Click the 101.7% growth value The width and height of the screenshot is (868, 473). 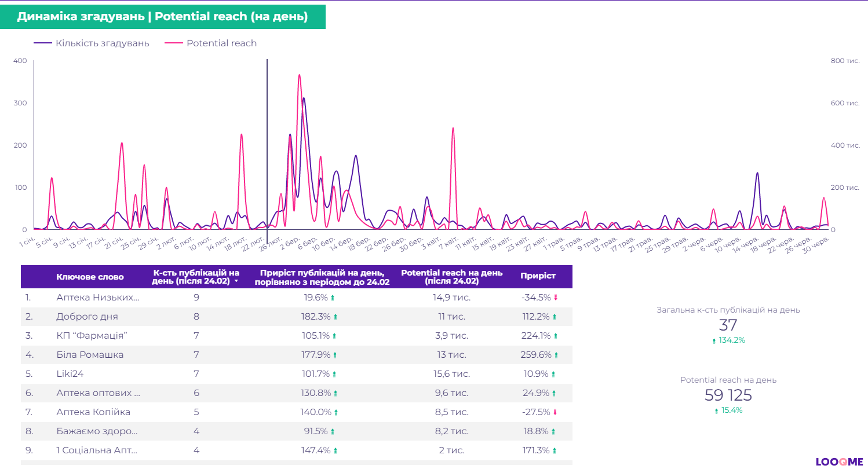point(316,374)
